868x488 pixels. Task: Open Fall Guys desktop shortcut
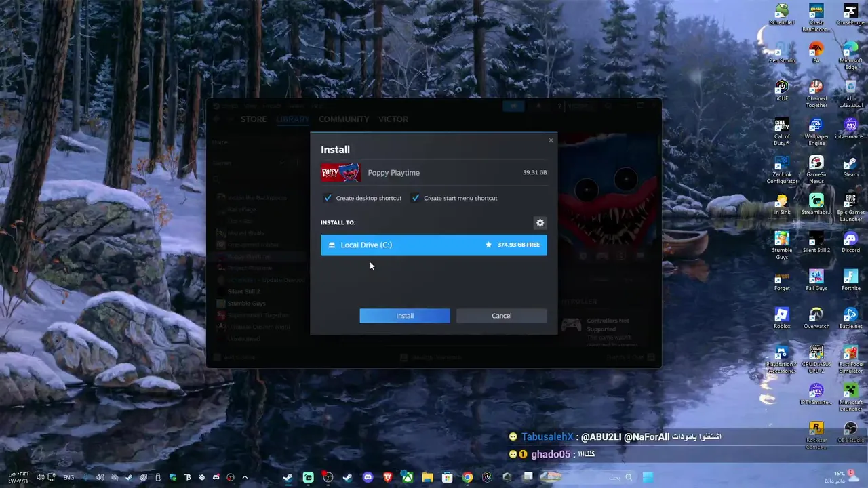pos(816,280)
